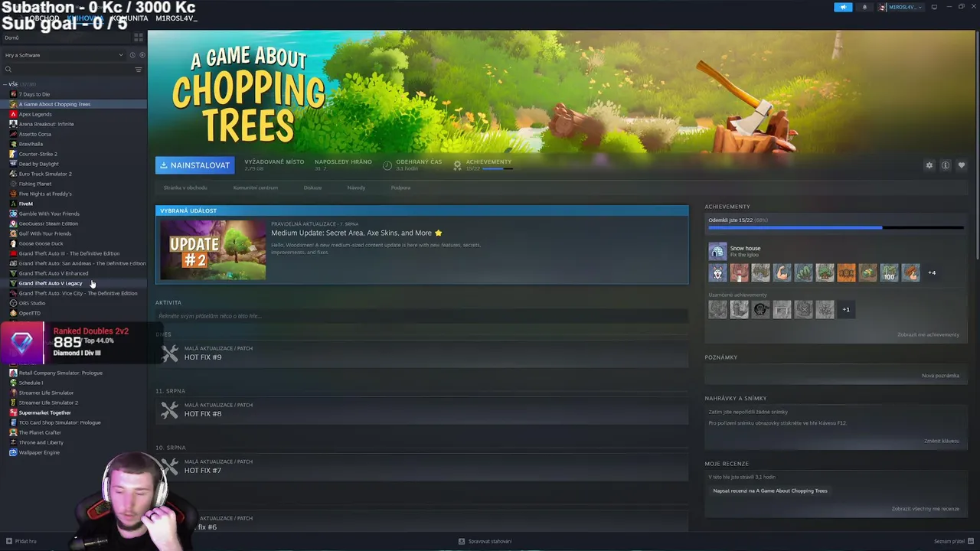Open the library advanced filter icon
980x551 pixels.
(139, 70)
